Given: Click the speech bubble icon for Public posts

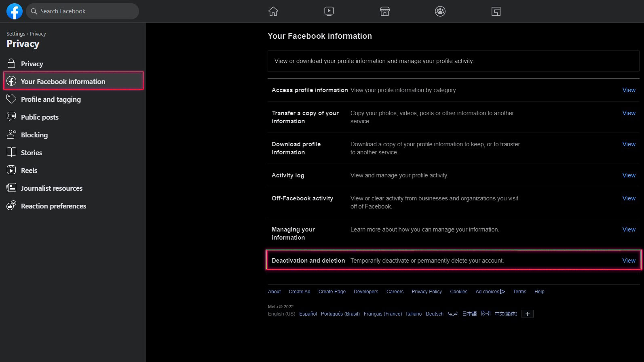Looking at the screenshot, I should click(11, 117).
